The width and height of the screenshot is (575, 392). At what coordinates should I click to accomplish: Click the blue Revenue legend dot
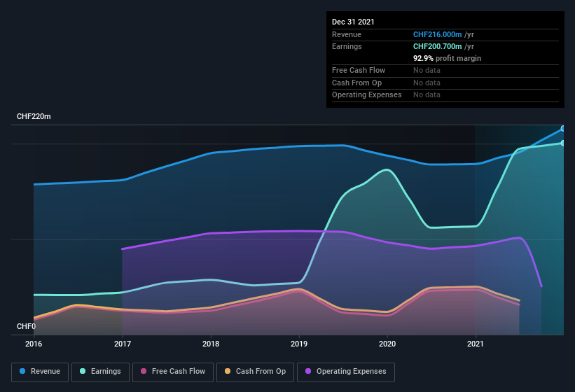(x=22, y=371)
